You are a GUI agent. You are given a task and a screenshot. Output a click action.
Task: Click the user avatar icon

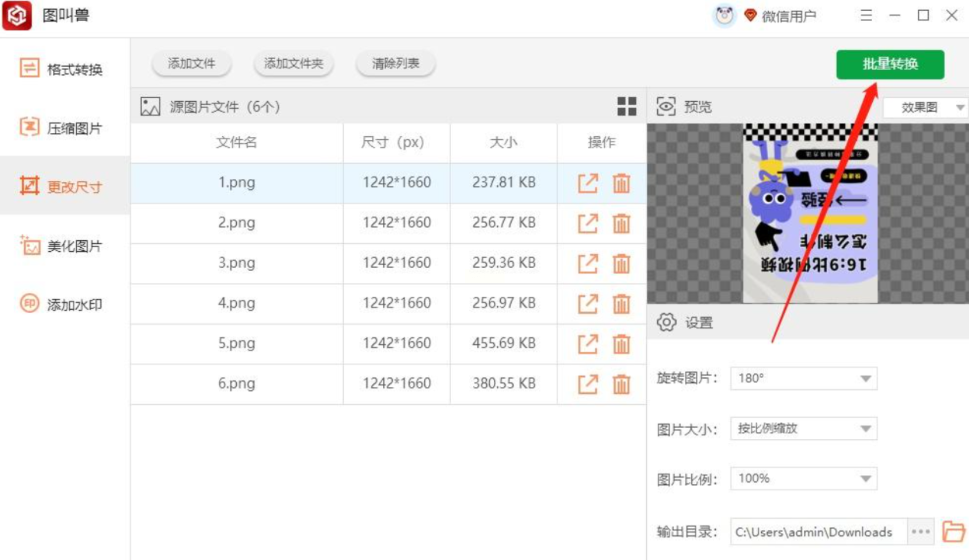[724, 16]
